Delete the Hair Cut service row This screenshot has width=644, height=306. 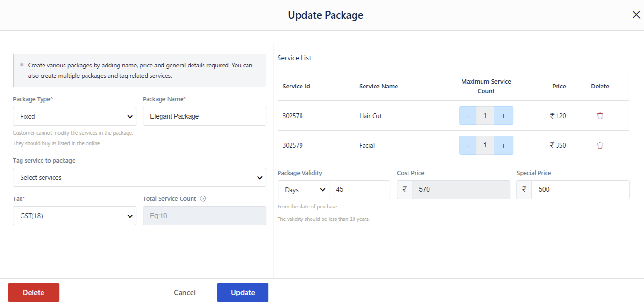coord(600,116)
